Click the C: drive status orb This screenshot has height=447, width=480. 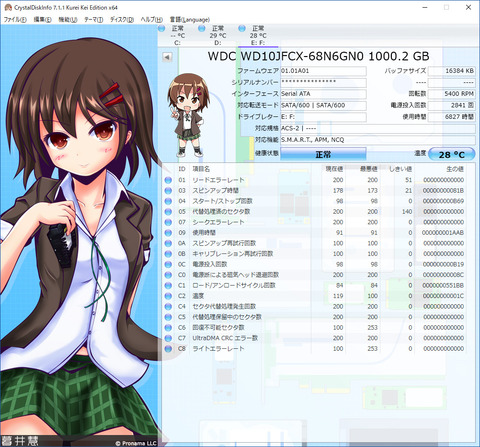(x=162, y=28)
